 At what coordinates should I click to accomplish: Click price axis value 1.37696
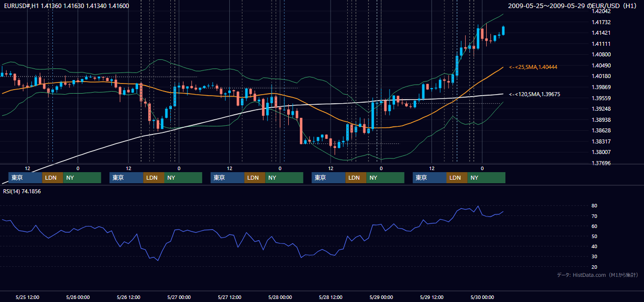(601, 163)
